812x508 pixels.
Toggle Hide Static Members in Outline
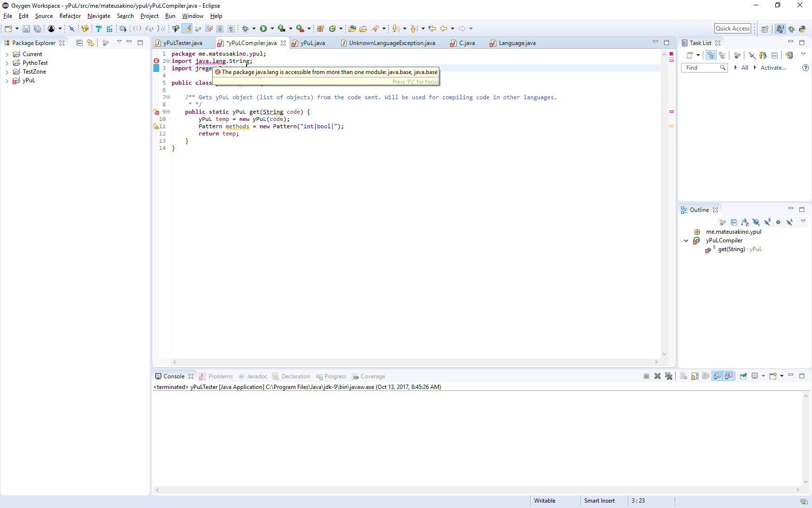(767, 222)
